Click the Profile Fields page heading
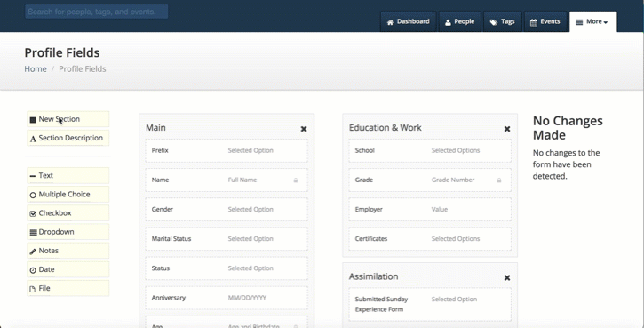644x328 pixels. [x=62, y=53]
